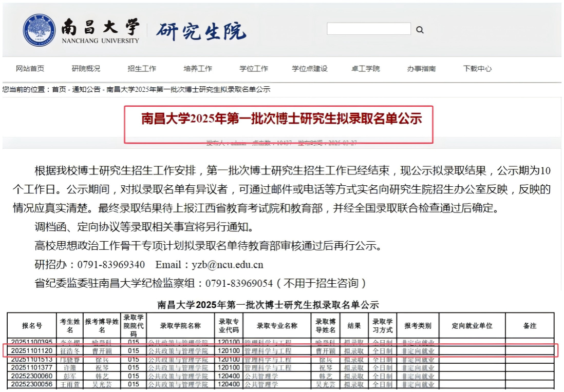
Task: Select 办事指南 in navigation bar
Action: (421, 69)
